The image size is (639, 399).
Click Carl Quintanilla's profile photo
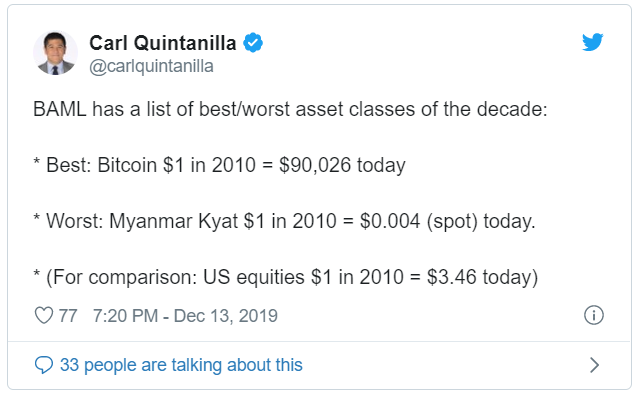55,53
